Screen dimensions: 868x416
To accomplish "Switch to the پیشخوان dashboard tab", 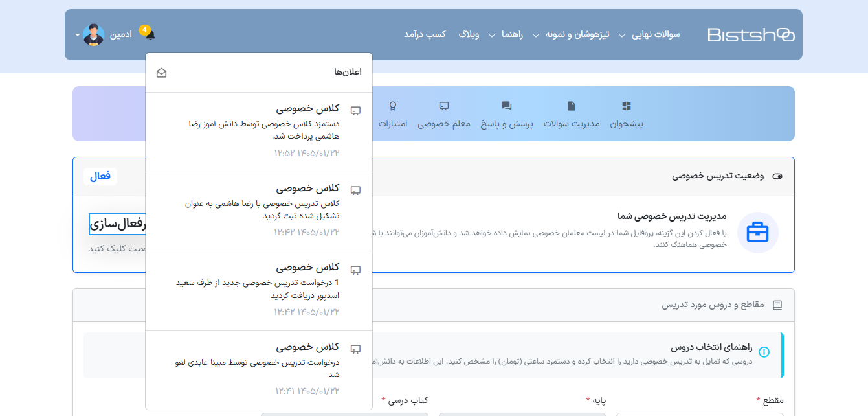I will 627,115.
